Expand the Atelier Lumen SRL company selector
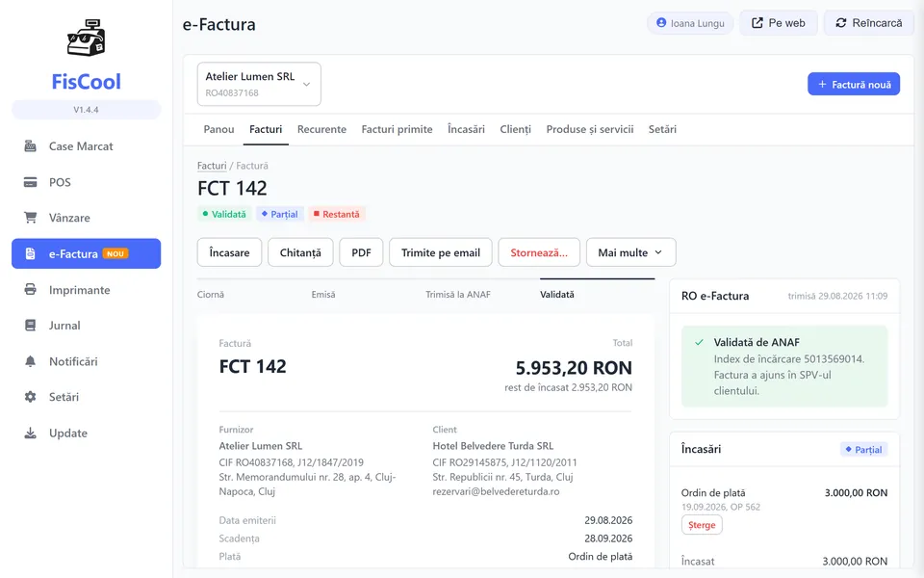The height and width of the screenshot is (578, 924). (259, 85)
